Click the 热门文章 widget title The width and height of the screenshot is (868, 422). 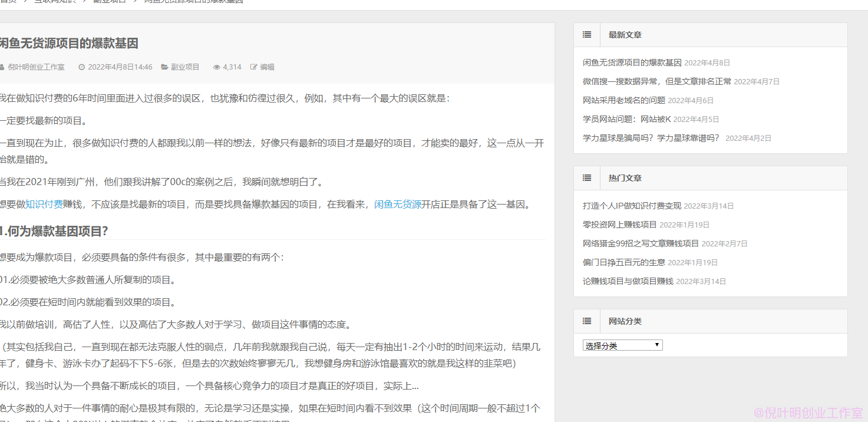pyautogui.click(x=625, y=178)
